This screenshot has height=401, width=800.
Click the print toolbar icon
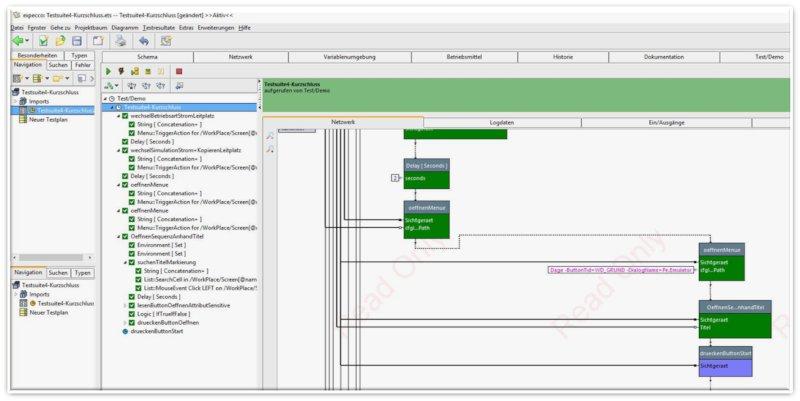pos(120,41)
